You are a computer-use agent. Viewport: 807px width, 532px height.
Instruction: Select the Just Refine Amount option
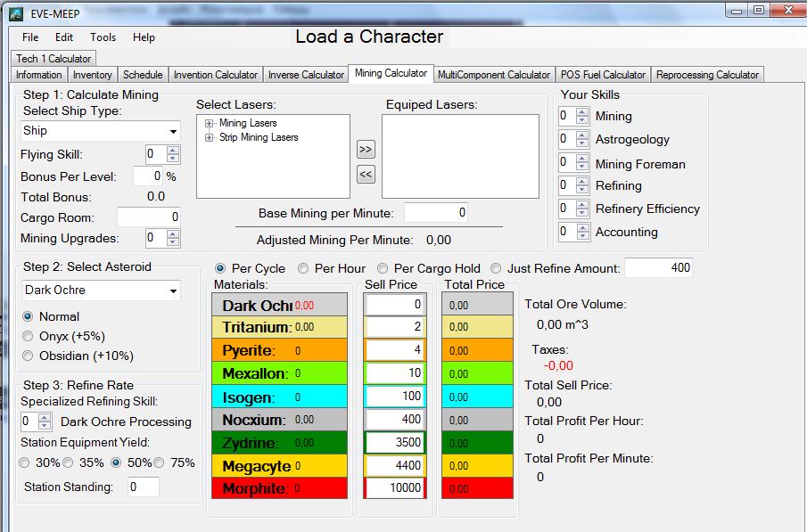pos(496,268)
